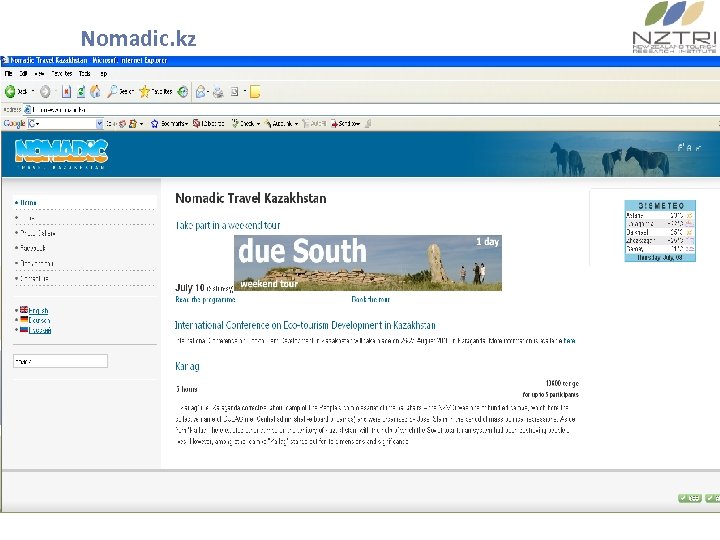This screenshot has width=720, height=540.
Task: Click the green Back arrow button
Action: point(10,92)
